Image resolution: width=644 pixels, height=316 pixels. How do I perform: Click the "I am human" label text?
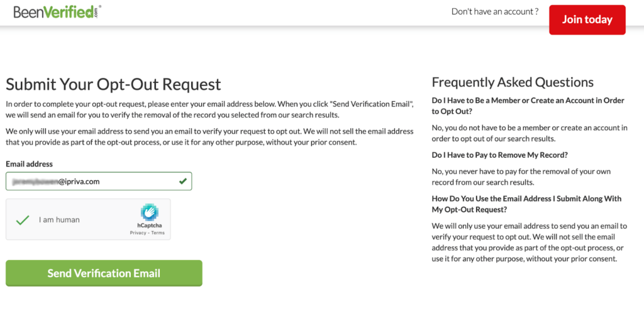(59, 220)
